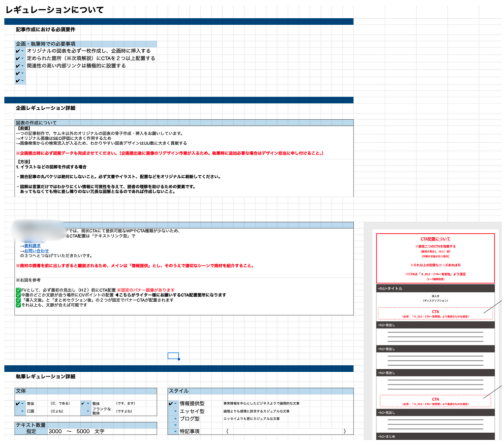
Task: Select the red 企画提出時に必ず図案データ warning text
Action: tap(170, 154)
